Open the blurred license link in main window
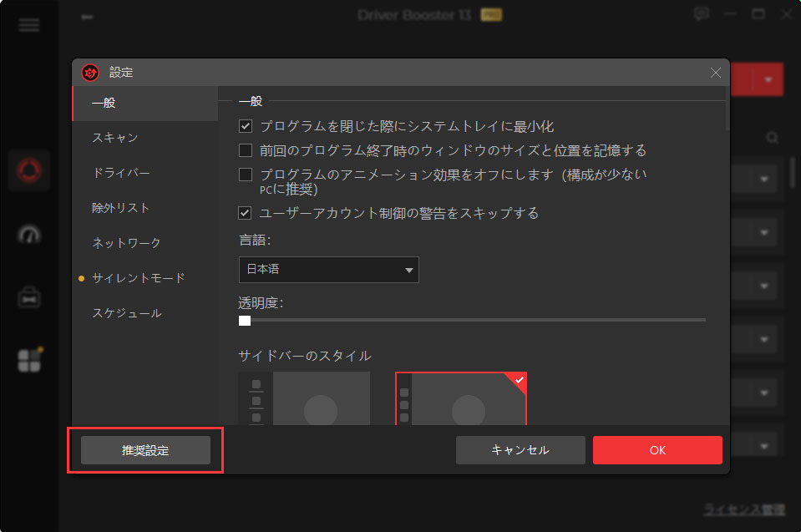 click(x=744, y=509)
